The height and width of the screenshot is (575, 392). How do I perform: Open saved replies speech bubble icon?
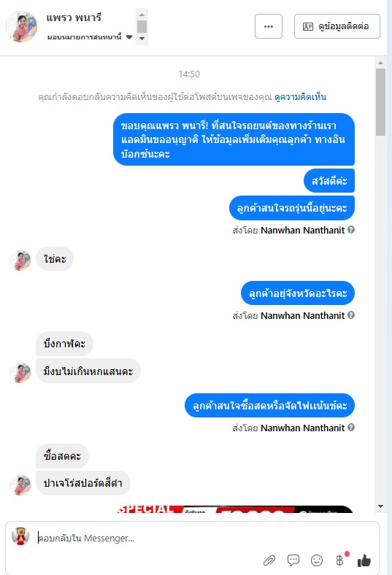[x=293, y=560]
